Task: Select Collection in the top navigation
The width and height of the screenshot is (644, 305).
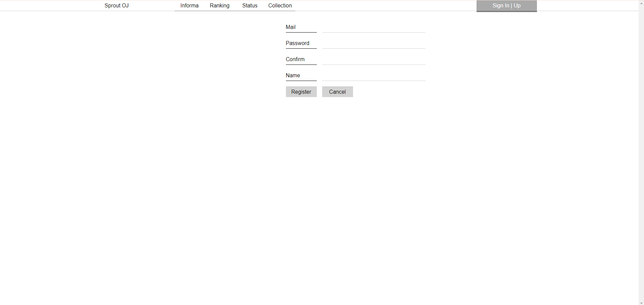Action: tap(280, 5)
